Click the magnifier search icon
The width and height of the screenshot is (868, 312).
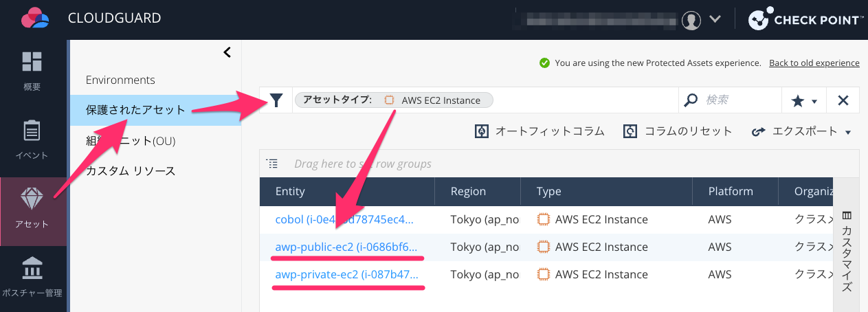tap(691, 100)
